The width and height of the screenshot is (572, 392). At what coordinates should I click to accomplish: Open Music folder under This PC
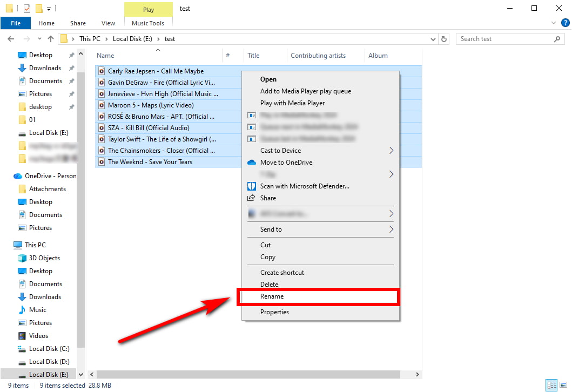(x=38, y=310)
